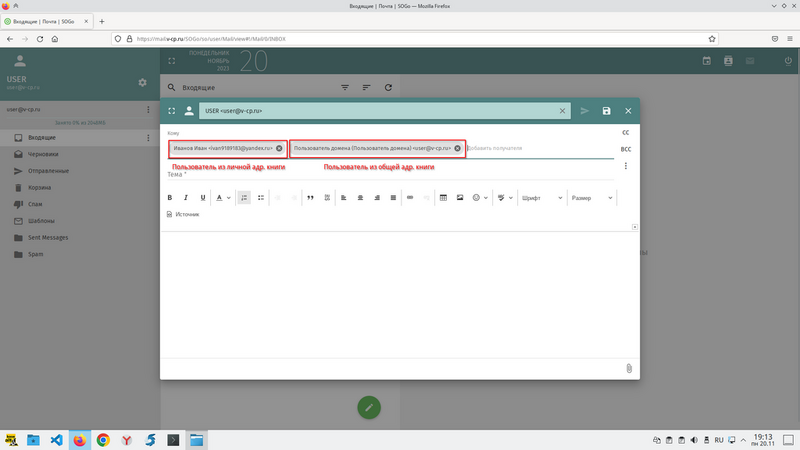Click the Источник source button
This screenshot has height=450, width=800.
(x=183, y=214)
